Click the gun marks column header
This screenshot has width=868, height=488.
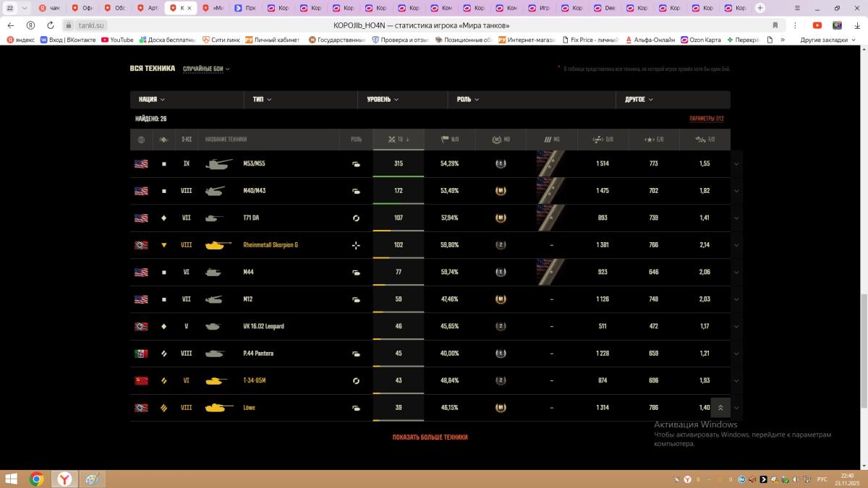(551, 140)
